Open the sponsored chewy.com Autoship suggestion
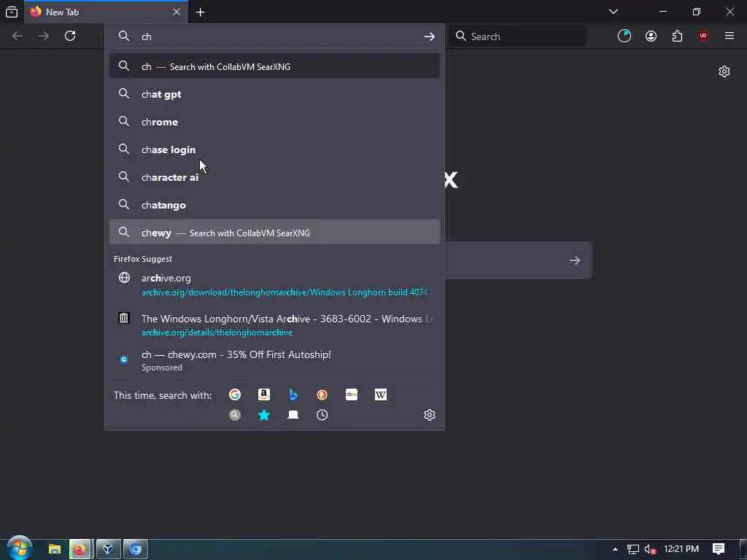Viewport: 747px width, 560px height. point(274,360)
